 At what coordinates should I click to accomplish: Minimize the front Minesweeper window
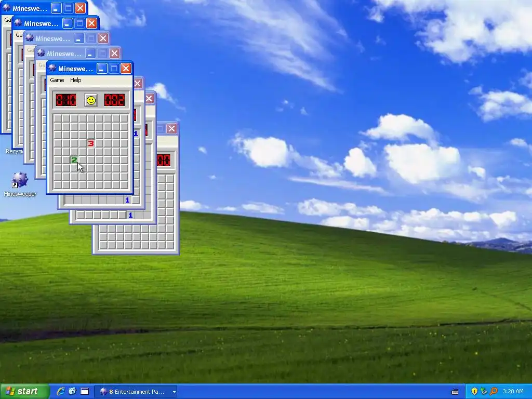pyautogui.click(x=102, y=69)
